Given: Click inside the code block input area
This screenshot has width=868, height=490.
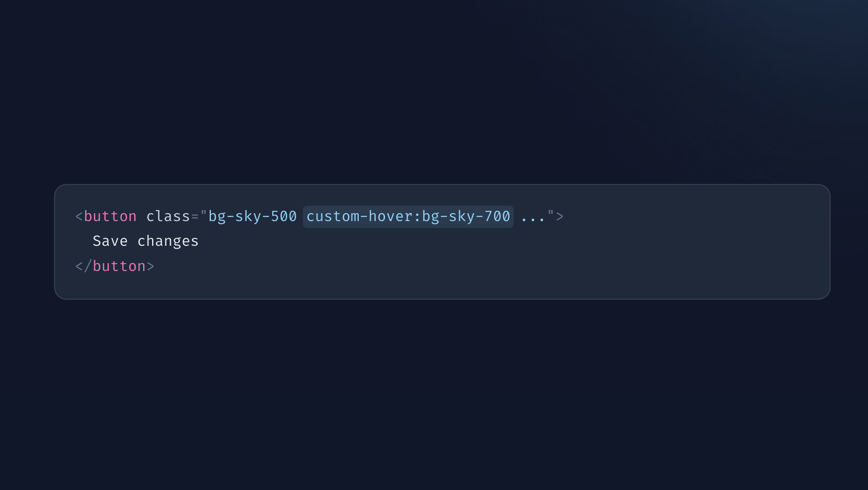Looking at the screenshot, I should pyautogui.click(x=441, y=241).
